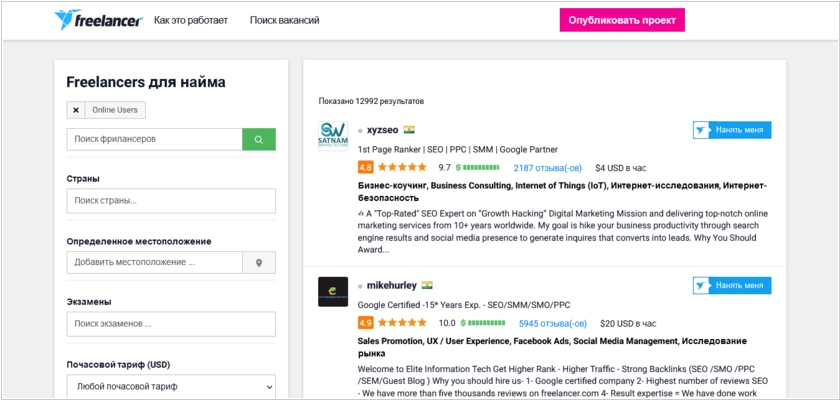This screenshot has width=840, height=400.
Task: Open the xyzseo username link
Action: (382, 130)
